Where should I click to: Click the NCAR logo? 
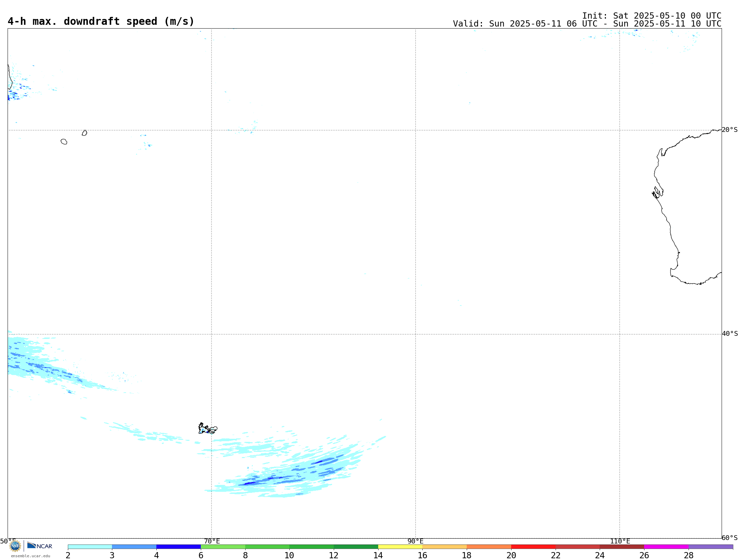tap(40, 546)
